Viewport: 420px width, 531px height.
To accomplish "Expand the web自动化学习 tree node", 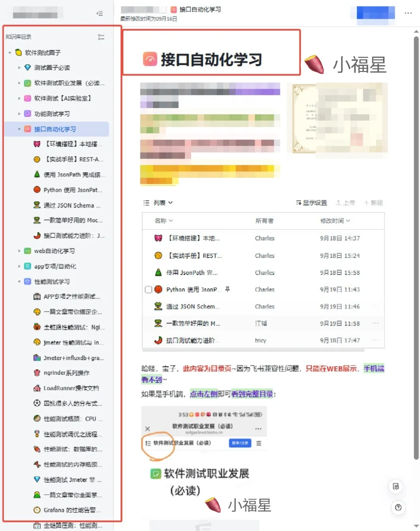I will pyautogui.click(x=19, y=251).
